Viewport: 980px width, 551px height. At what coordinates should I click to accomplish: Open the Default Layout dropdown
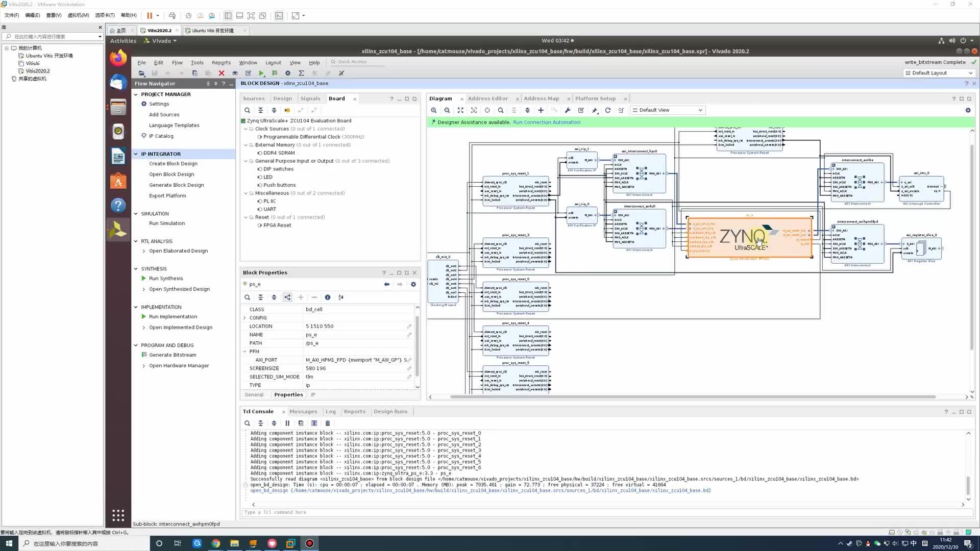pyautogui.click(x=939, y=73)
